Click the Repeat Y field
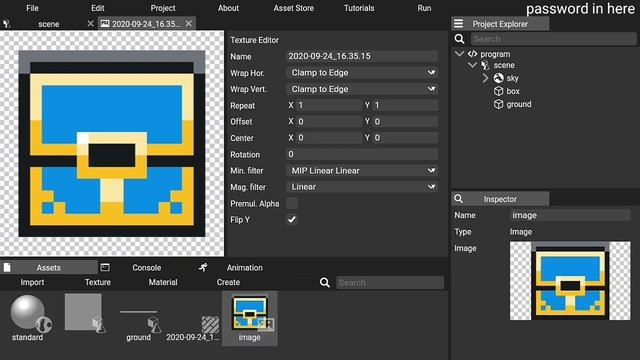 (x=405, y=105)
